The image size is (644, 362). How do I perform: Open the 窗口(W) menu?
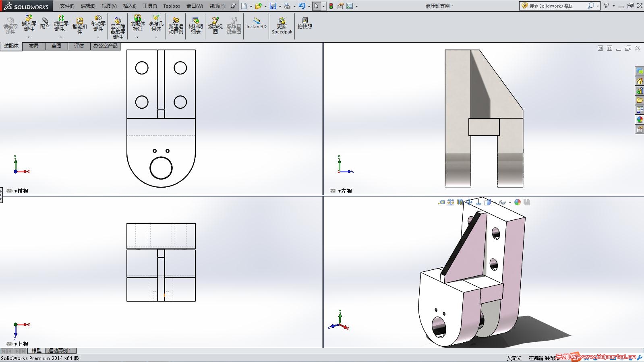tap(195, 6)
